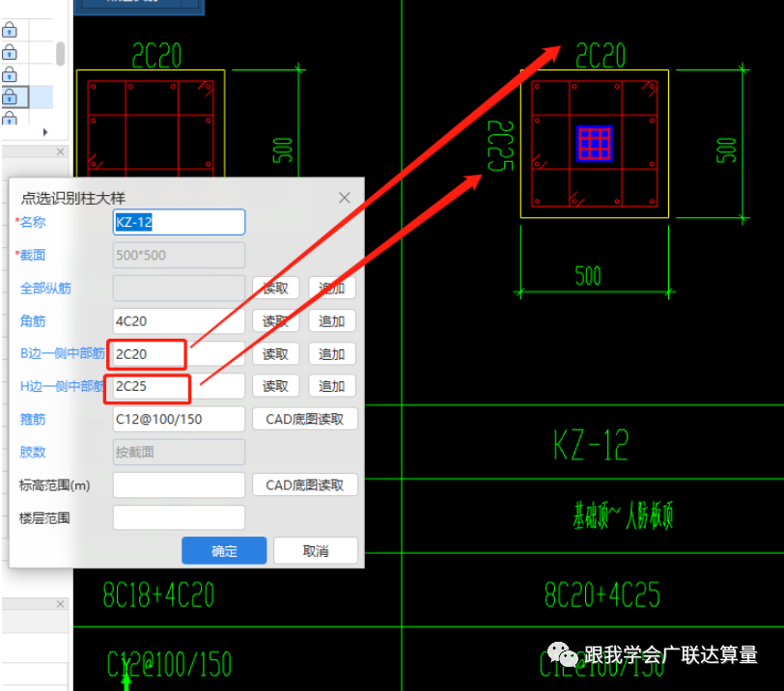Select the large KZ-12 label in CAD drawing
The width and height of the screenshot is (784, 691).
(591, 444)
